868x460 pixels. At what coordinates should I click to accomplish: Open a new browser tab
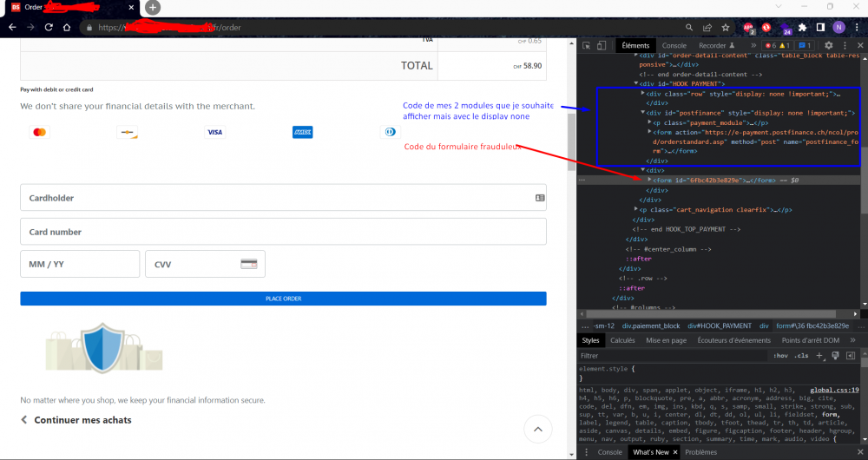pyautogui.click(x=153, y=7)
